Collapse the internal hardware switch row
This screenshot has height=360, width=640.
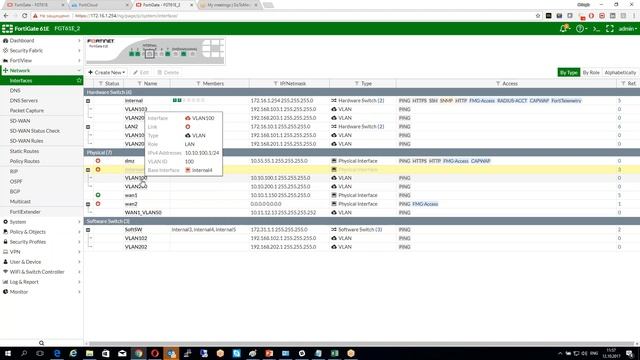[x=88, y=101]
